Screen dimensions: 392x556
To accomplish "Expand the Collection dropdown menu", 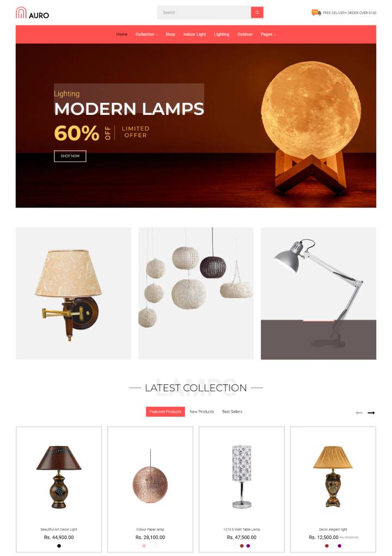I will (147, 34).
